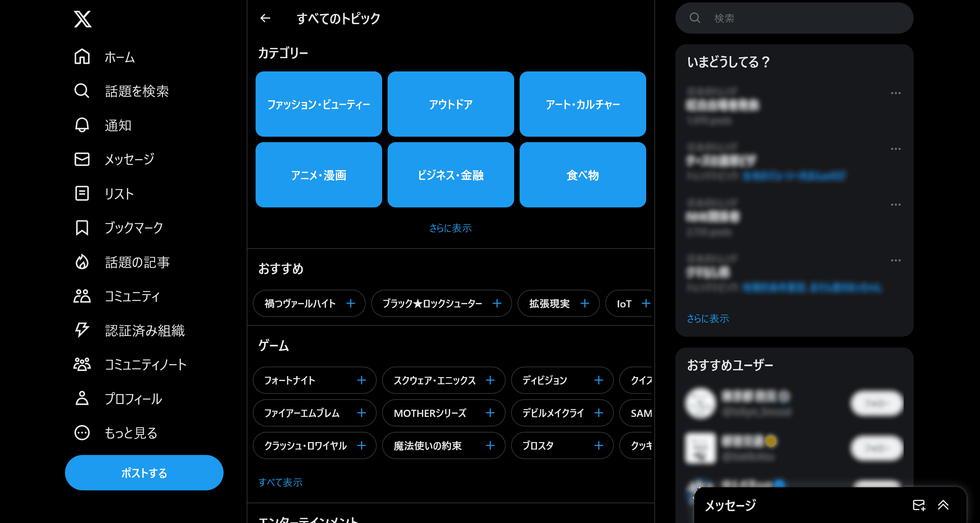
Task: Follow ブラック★ロックシューター with plus icon
Action: pyautogui.click(x=497, y=303)
